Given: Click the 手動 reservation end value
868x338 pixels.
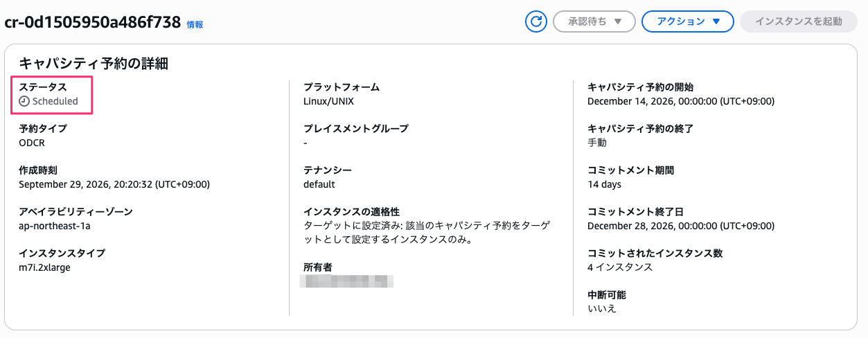Looking at the screenshot, I should (597, 143).
